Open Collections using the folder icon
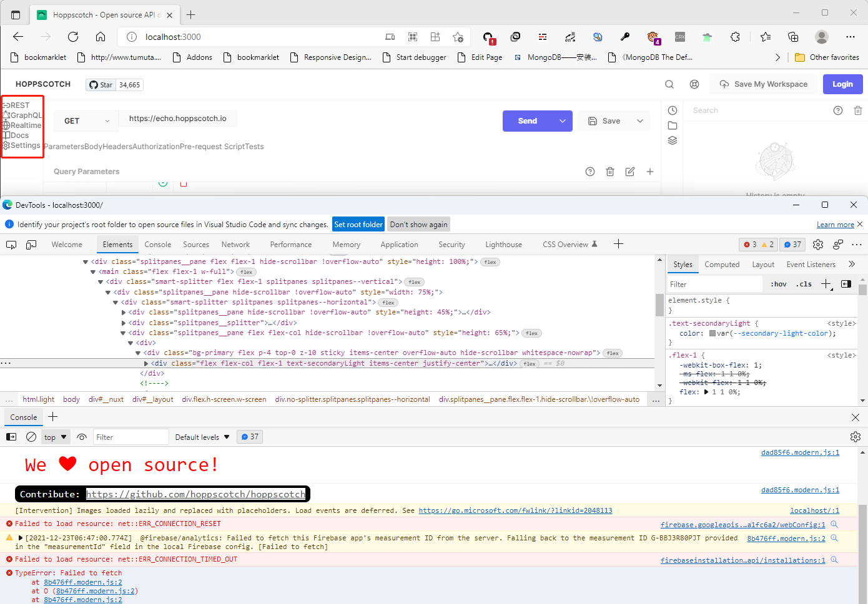 pos(672,125)
